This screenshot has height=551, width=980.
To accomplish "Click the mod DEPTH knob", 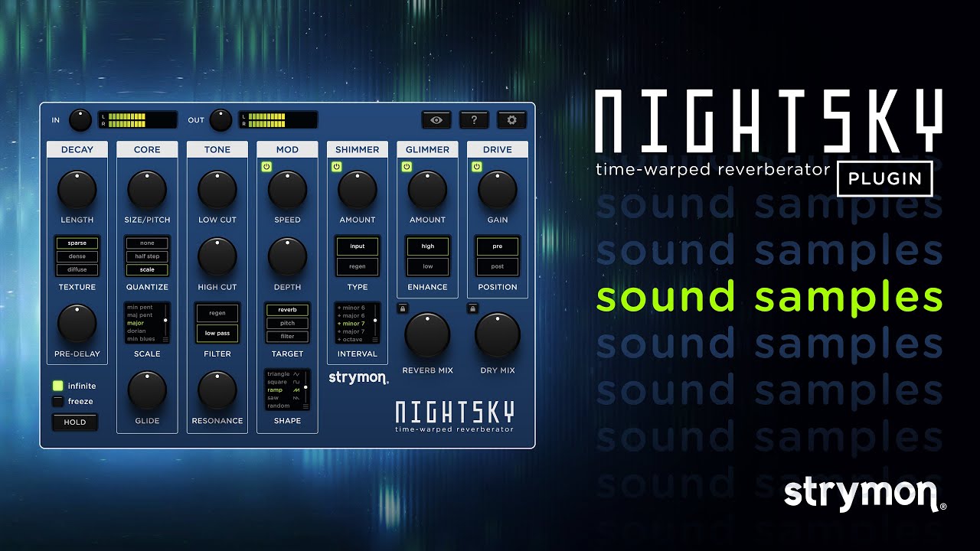I will click(287, 256).
